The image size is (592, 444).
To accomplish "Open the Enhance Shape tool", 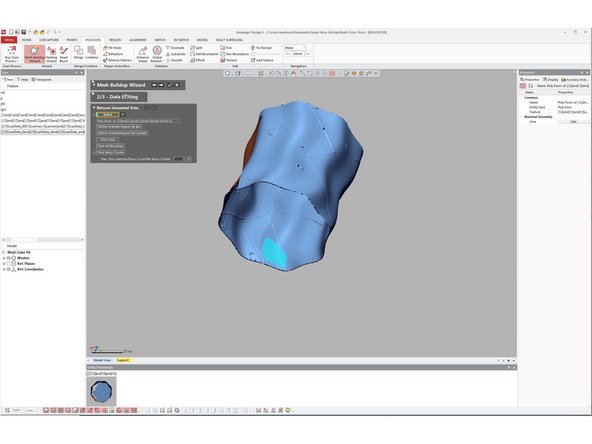I will [x=143, y=54].
